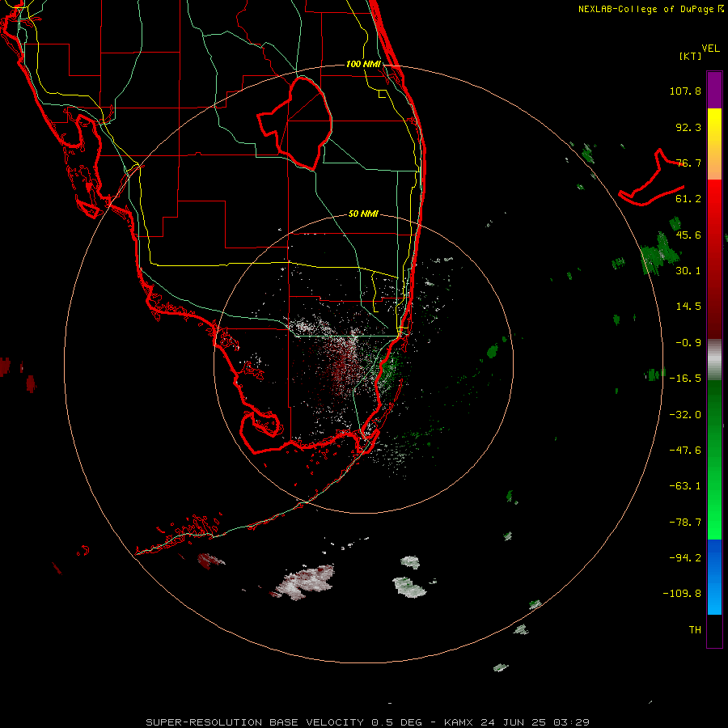Select the -78.7 legend value
Image resolution: width=728 pixels, height=728 pixels.
(x=685, y=523)
